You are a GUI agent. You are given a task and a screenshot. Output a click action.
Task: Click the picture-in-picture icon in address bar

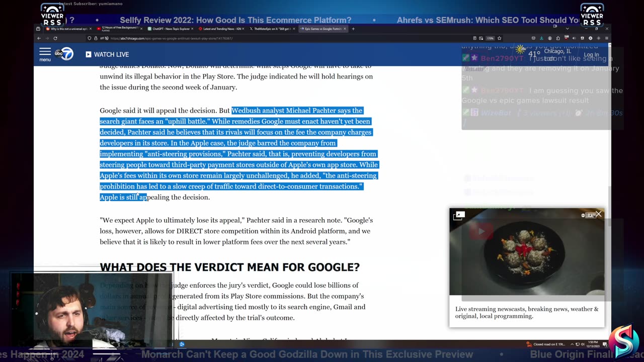pos(481,38)
